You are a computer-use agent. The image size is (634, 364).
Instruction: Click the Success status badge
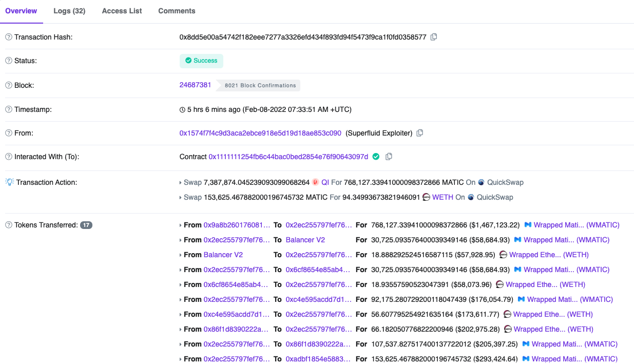tap(201, 61)
